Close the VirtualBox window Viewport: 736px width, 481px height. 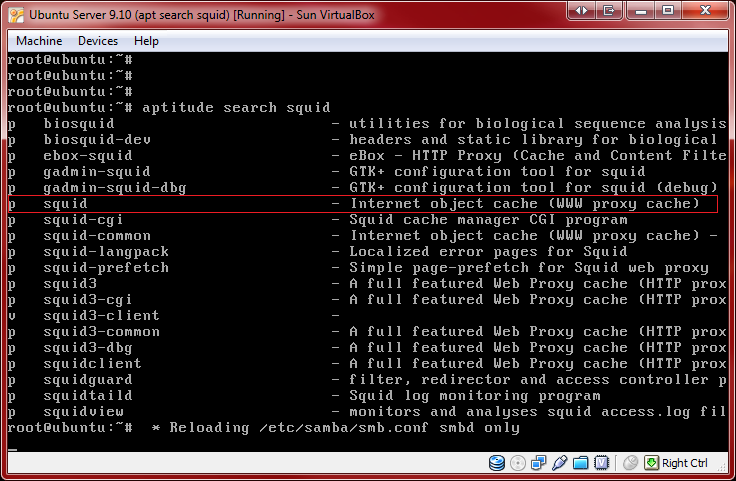[705, 10]
